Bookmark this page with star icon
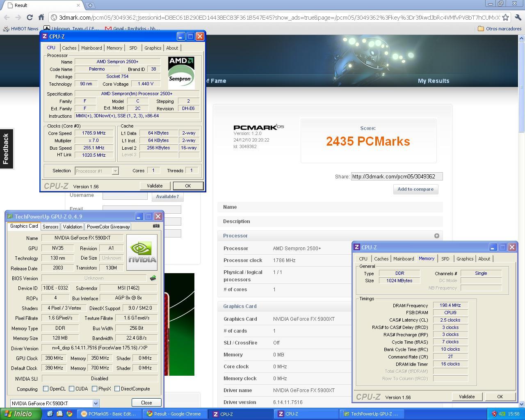This screenshot has height=420, width=525. (x=506, y=17)
